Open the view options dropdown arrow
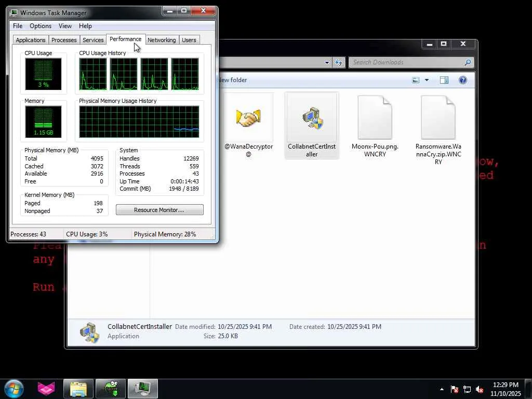This screenshot has width=532, height=399. tap(427, 80)
